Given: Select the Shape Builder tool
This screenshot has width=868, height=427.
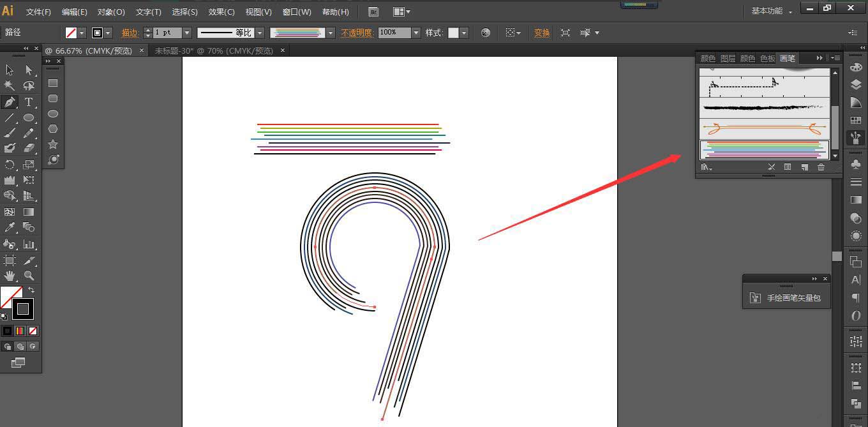Looking at the screenshot, I should [x=10, y=196].
